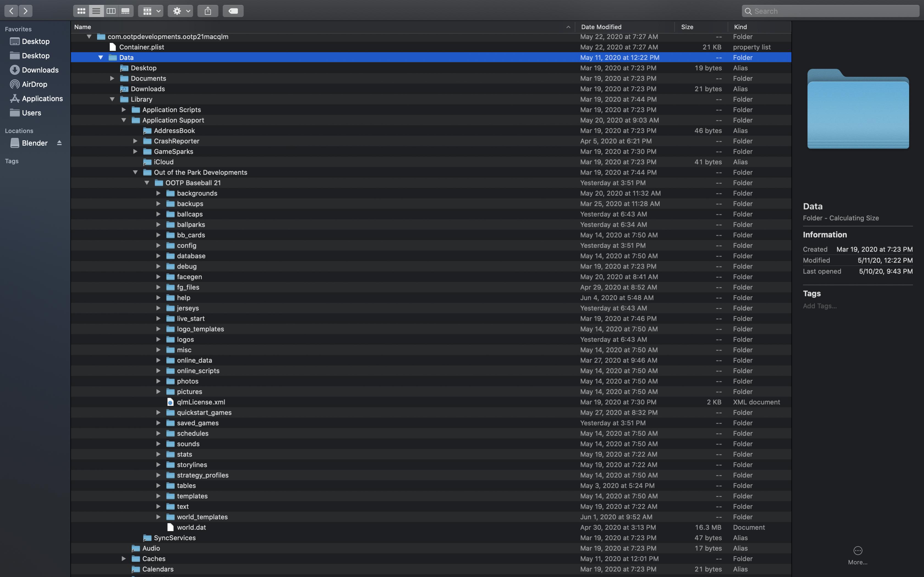
Task: Switch to icon view mode
Action: click(x=81, y=11)
